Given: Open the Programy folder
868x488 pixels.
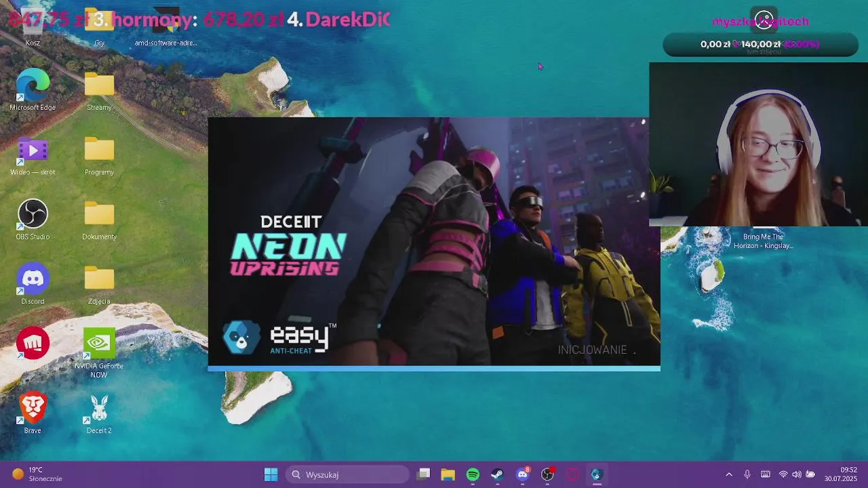Looking at the screenshot, I should 99,155.
